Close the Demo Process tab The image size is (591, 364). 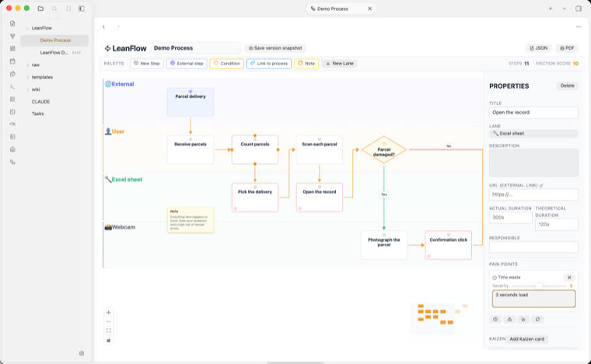(x=369, y=9)
